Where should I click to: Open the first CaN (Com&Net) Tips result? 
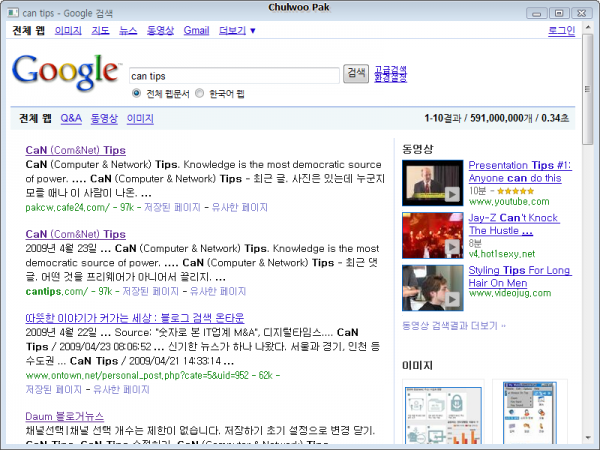pos(75,150)
